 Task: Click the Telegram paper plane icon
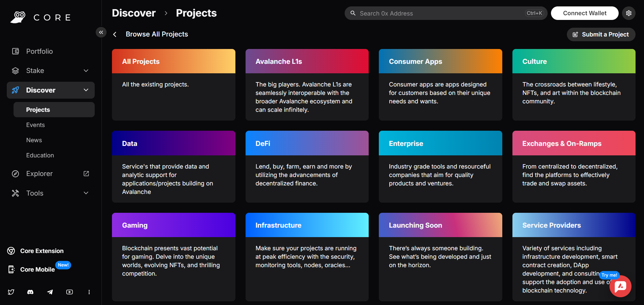point(50,292)
